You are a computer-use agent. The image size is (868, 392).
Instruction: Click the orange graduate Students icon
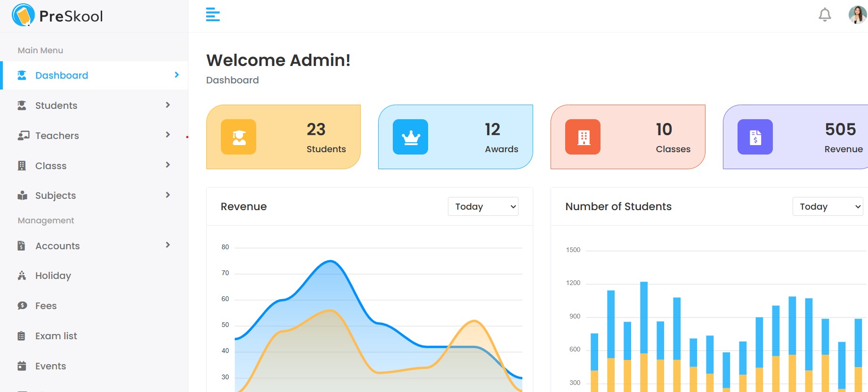point(239,137)
